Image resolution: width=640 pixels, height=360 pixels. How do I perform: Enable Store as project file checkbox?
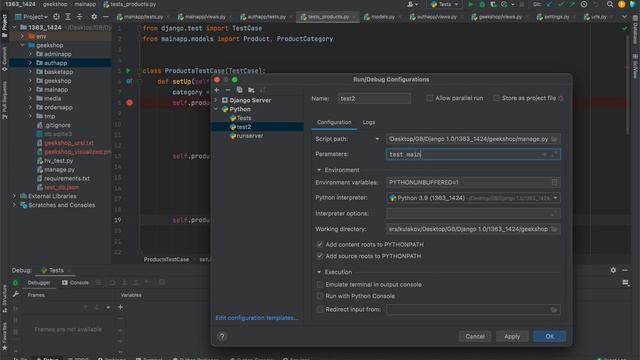coord(496,98)
